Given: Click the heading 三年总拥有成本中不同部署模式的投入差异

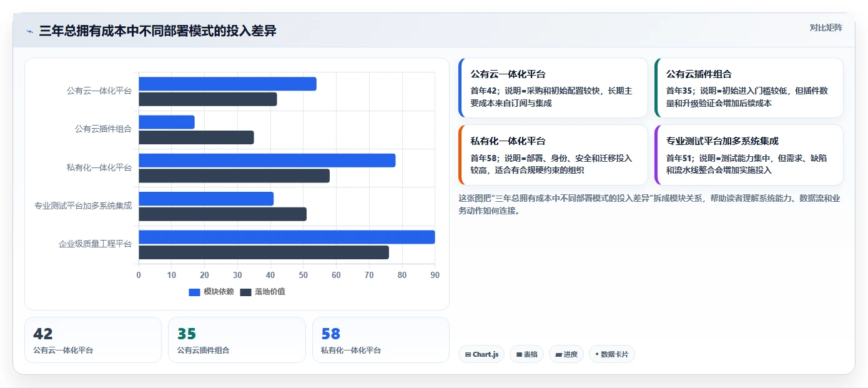Looking at the screenshot, I should click(157, 31).
